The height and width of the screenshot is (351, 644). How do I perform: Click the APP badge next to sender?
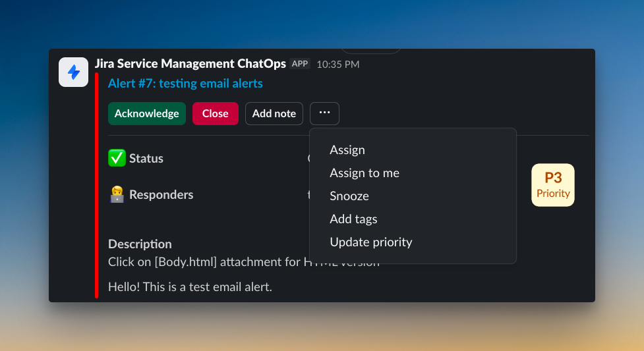[x=300, y=64]
